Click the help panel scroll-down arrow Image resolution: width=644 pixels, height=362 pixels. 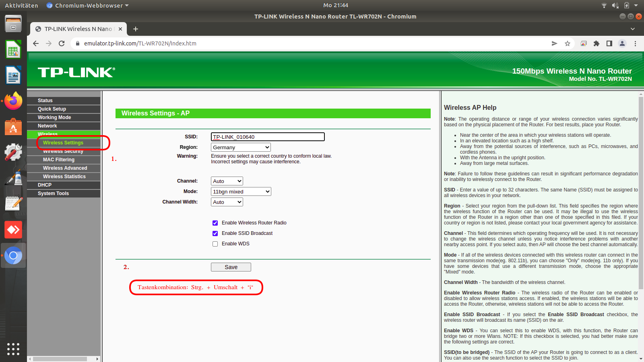coord(641,359)
